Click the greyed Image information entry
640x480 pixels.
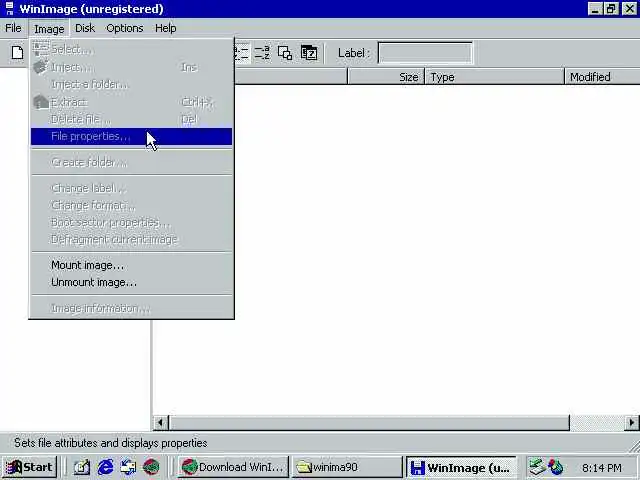click(x=131, y=308)
